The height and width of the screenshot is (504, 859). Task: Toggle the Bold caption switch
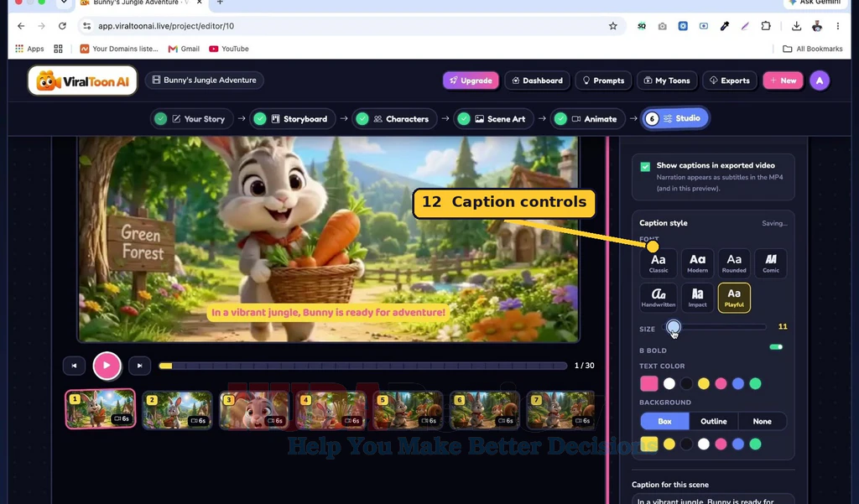click(x=776, y=347)
